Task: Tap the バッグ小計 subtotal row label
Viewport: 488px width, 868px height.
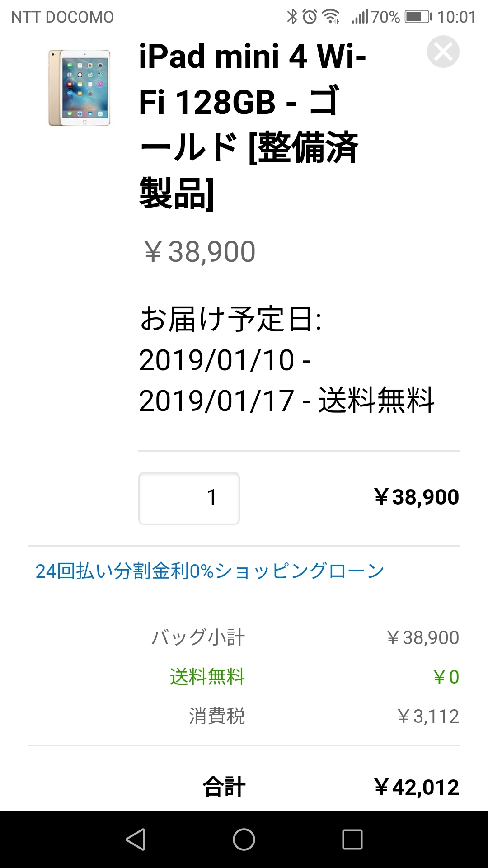Action: [x=198, y=637]
